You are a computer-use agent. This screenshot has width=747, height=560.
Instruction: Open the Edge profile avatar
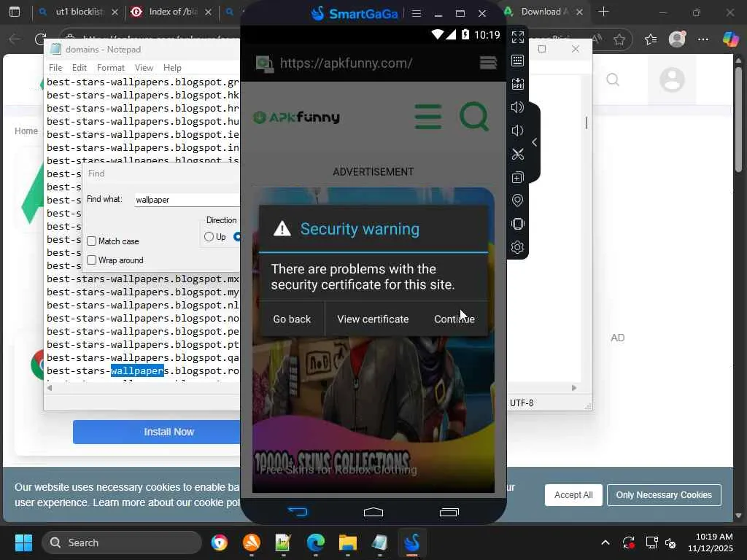coord(677,39)
